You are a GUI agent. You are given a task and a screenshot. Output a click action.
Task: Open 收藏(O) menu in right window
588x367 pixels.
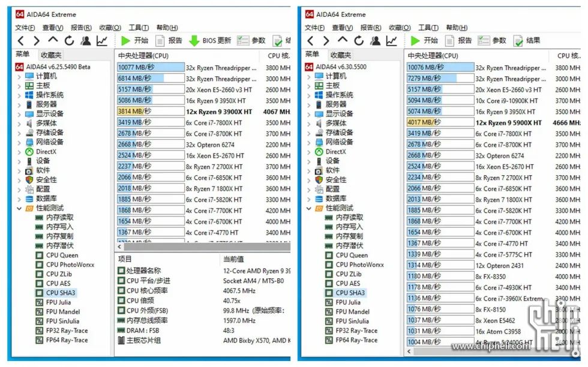click(x=400, y=28)
